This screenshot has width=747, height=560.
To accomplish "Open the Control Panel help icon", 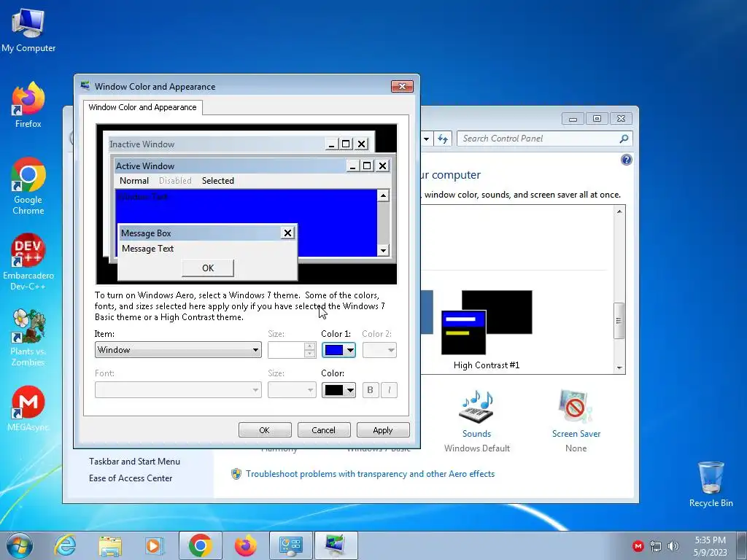I will [x=627, y=160].
